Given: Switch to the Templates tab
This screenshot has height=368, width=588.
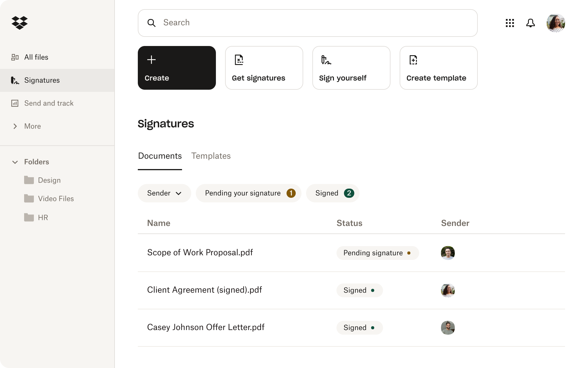Looking at the screenshot, I should point(211,156).
